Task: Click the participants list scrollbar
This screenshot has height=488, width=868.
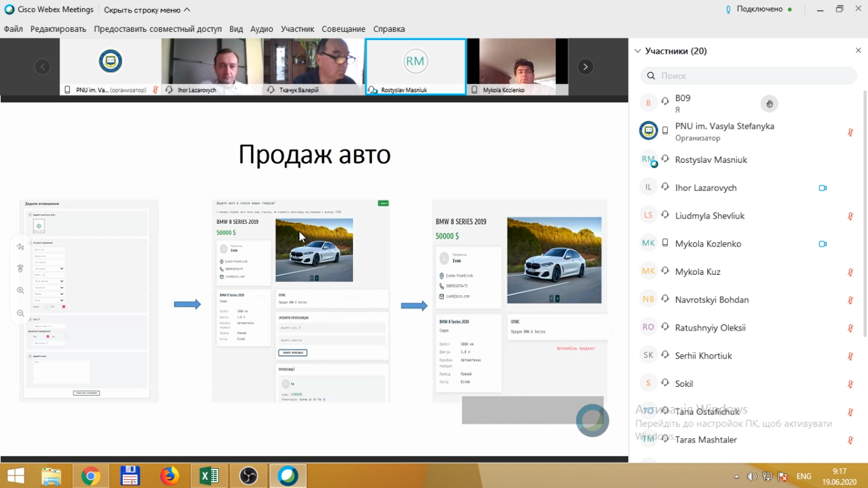Action: (x=864, y=210)
